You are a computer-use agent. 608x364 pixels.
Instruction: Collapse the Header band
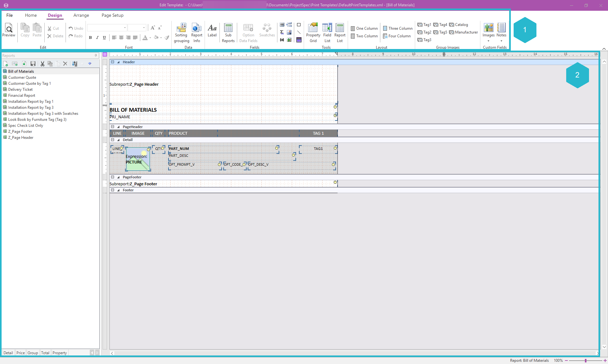112,62
